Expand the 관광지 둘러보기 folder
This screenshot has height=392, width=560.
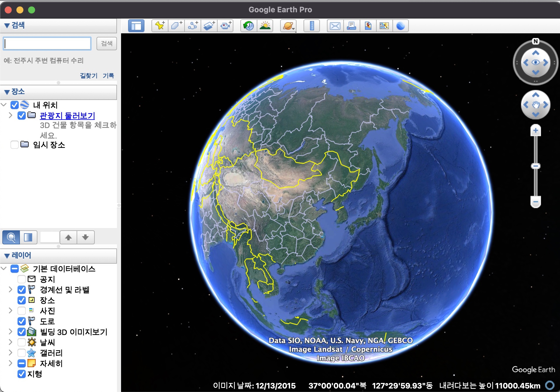[x=11, y=115]
